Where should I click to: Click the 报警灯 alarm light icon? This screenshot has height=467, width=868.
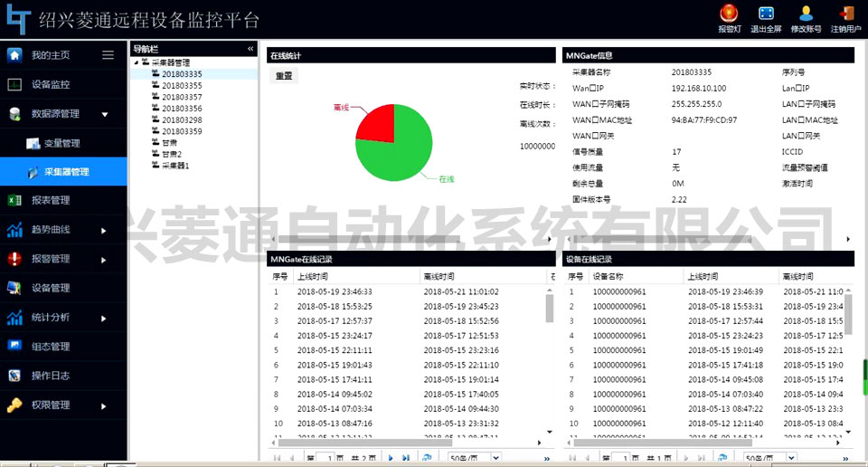tap(729, 14)
